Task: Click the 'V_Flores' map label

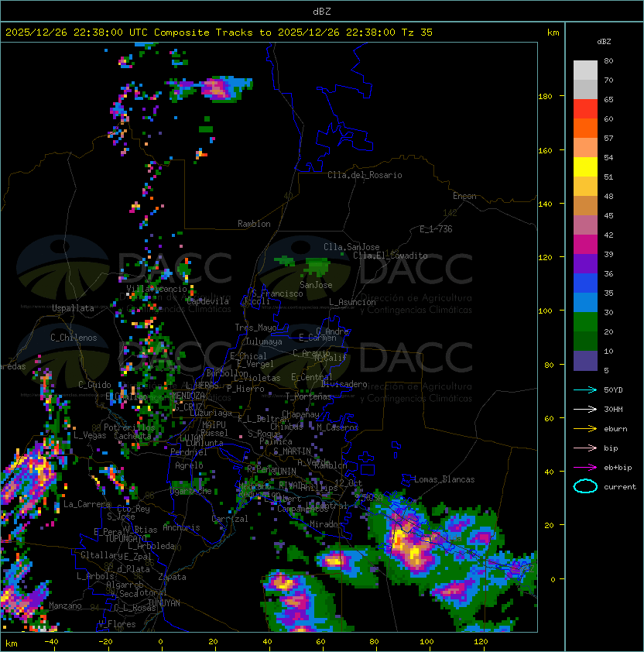Action: click(x=117, y=624)
